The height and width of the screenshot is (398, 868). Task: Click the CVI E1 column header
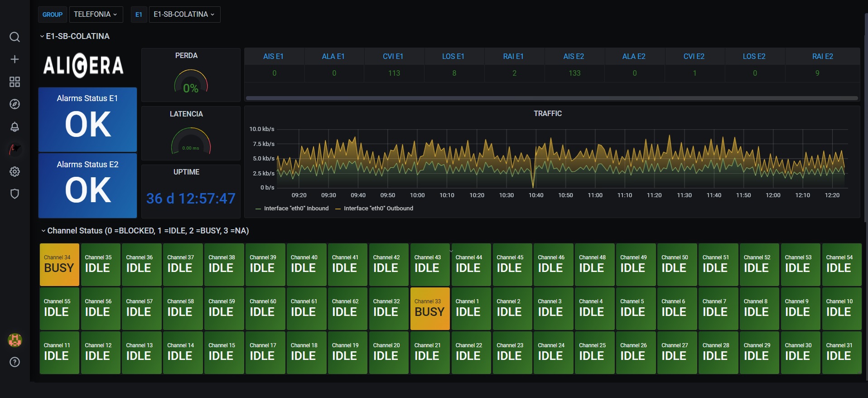[393, 57]
